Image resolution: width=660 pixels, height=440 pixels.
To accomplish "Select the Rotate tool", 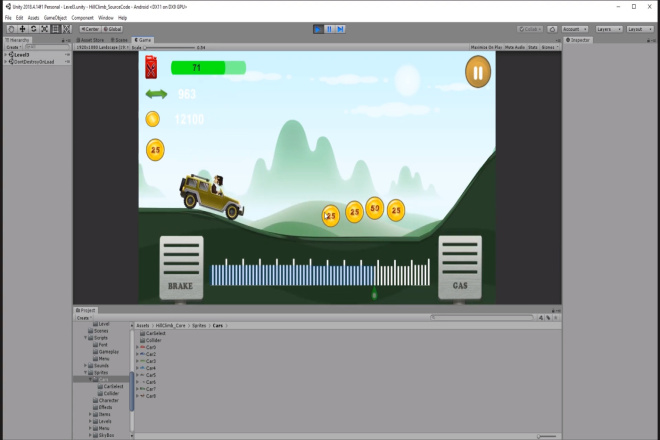I will [x=33, y=29].
